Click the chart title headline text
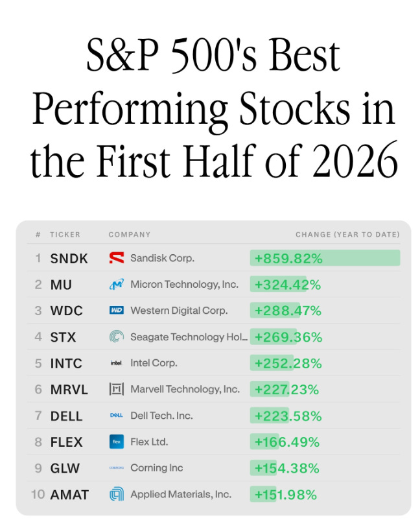The height and width of the screenshot is (520, 420). 213,108
